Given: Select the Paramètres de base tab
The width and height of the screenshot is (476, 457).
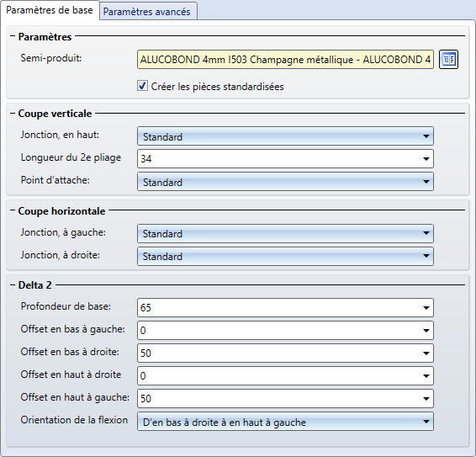Looking at the screenshot, I should point(50,10).
